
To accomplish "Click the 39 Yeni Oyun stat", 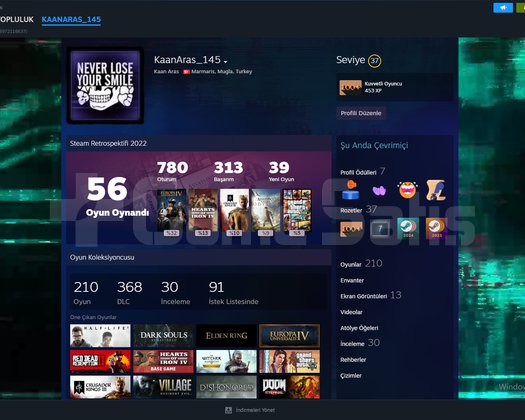I will click(x=281, y=171).
